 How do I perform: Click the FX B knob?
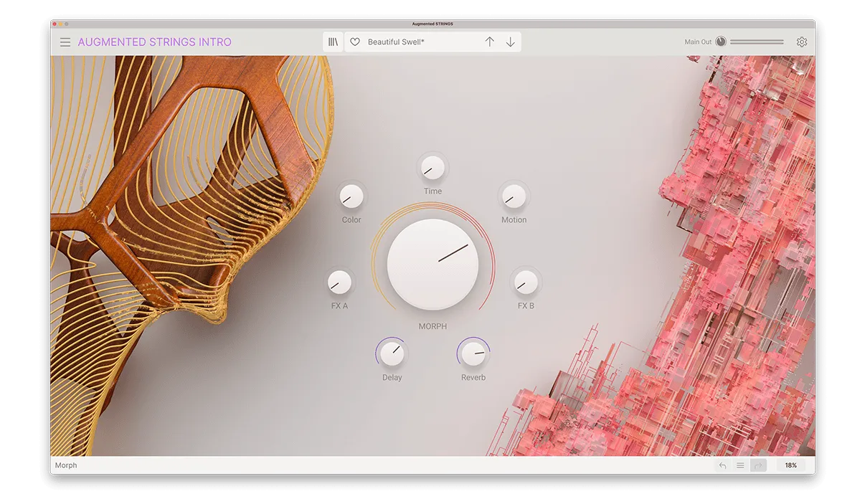[x=526, y=282]
